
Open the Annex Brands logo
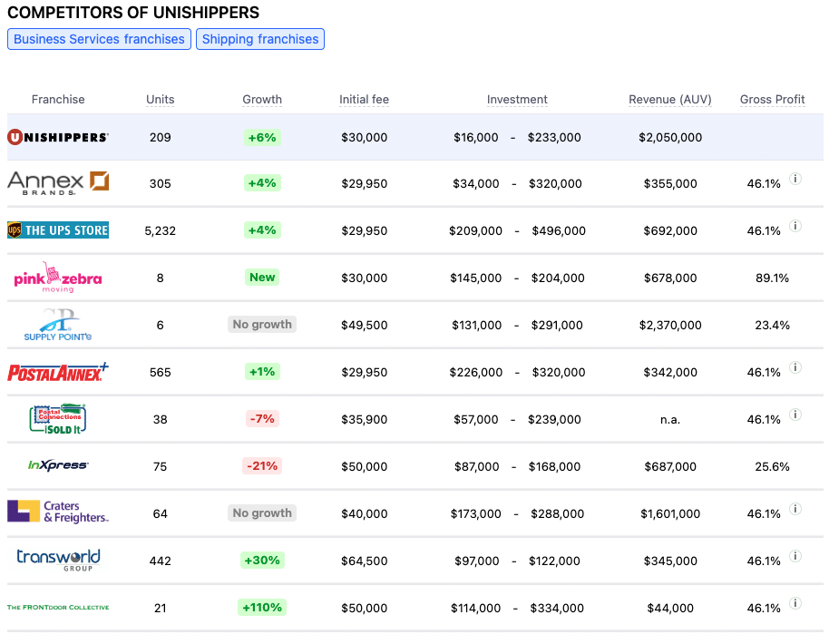[x=58, y=183]
